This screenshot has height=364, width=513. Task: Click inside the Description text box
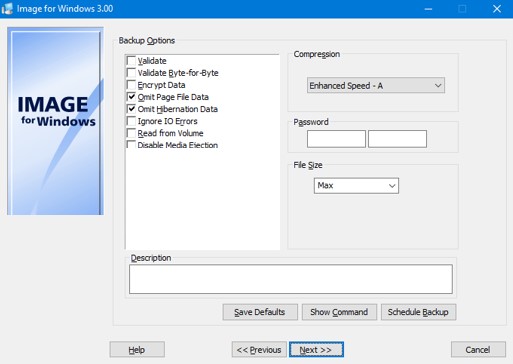point(291,279)
